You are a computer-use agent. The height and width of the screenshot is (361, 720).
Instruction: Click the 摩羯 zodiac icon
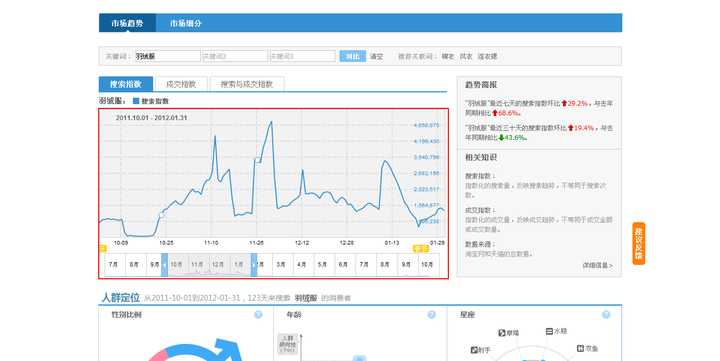click(x=502, y=333)
